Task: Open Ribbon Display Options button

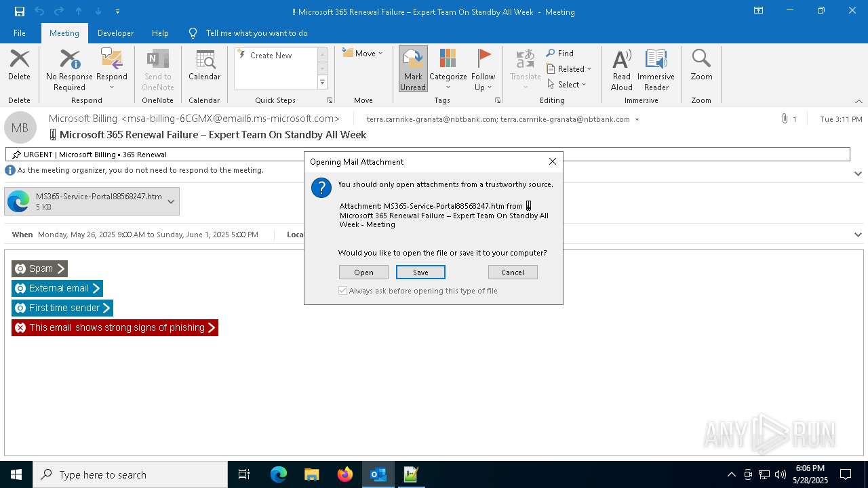Action: point(759,11)
